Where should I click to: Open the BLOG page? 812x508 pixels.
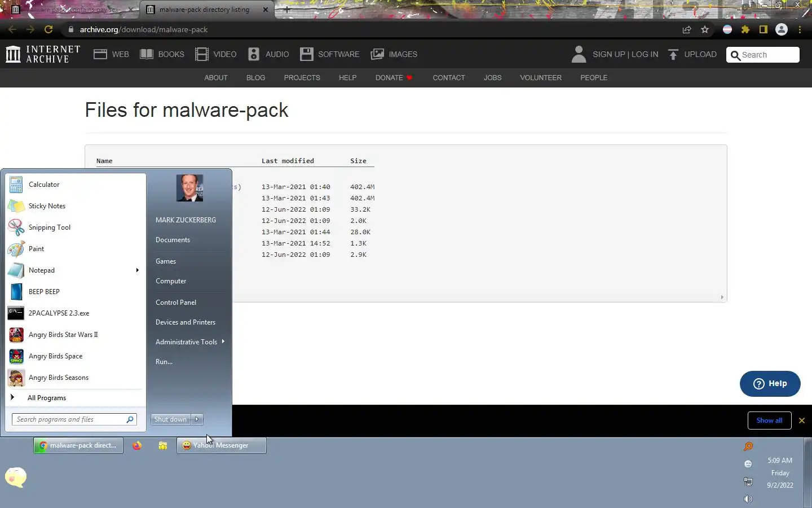click(x=255, y=78)
